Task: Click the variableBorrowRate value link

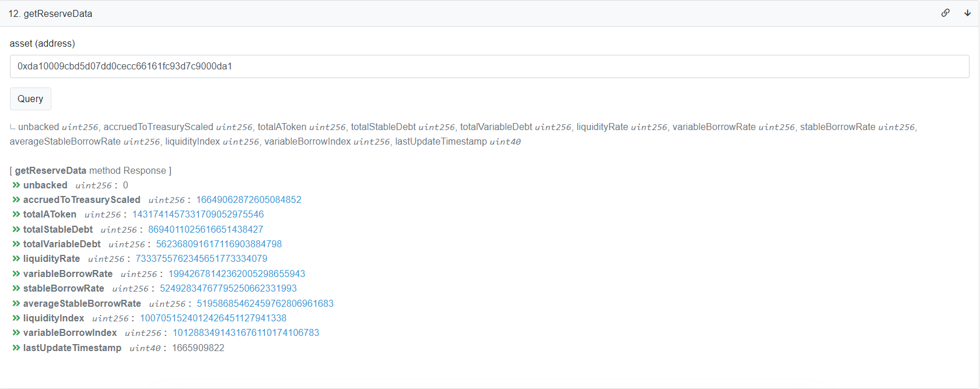Action: click(236, 274)
